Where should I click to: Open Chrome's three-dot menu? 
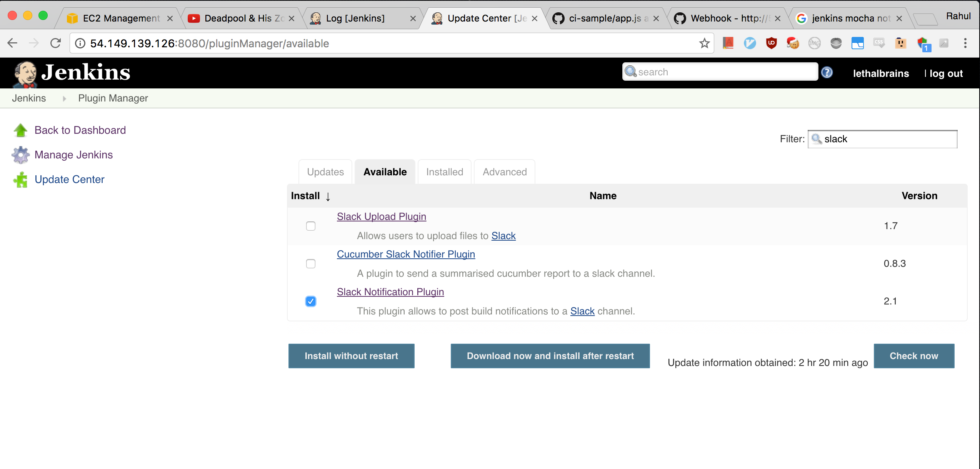(966, 43)
